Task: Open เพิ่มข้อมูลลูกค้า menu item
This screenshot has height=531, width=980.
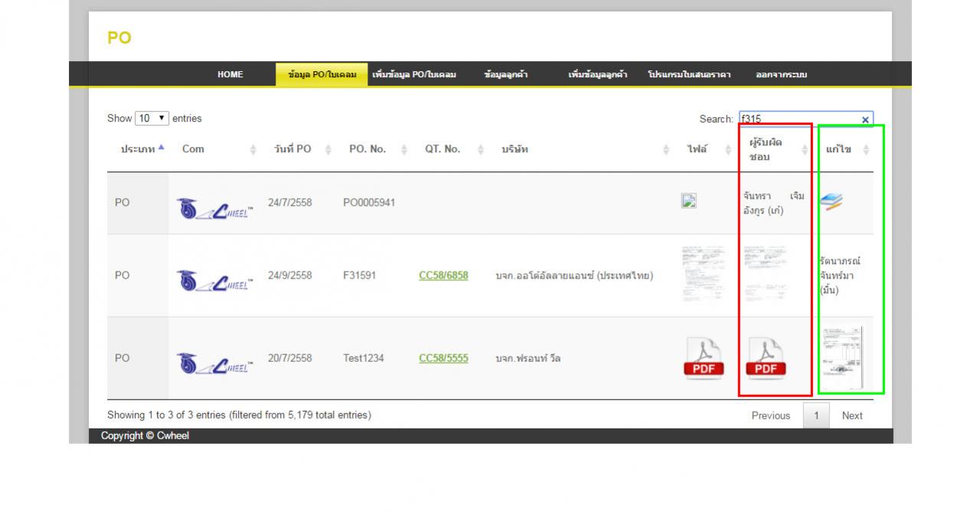Action: point(598,74)
